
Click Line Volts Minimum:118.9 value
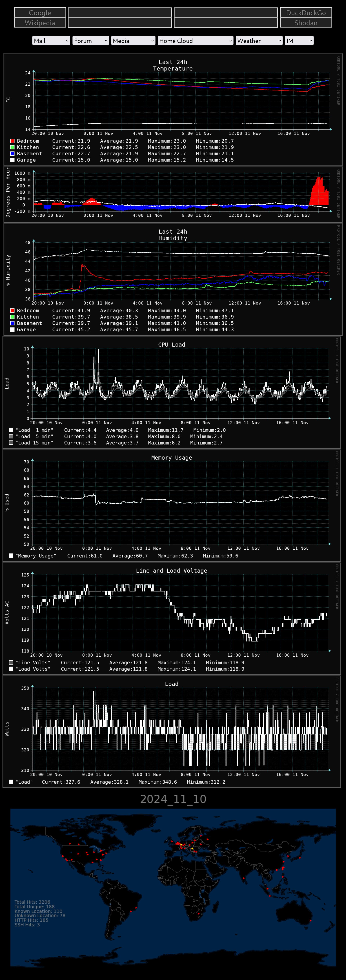point(225,663)
